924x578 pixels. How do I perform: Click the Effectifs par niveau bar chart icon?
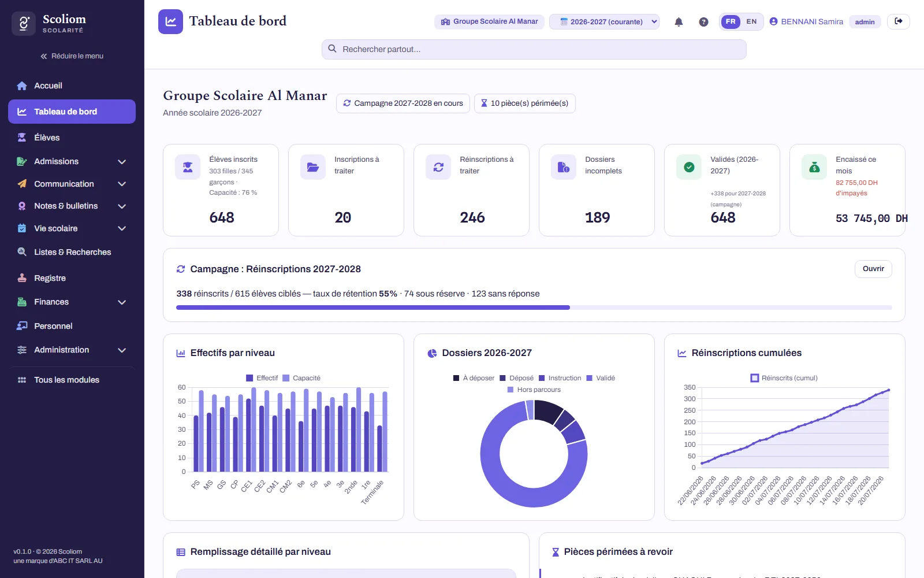click(x=181, y=353)
